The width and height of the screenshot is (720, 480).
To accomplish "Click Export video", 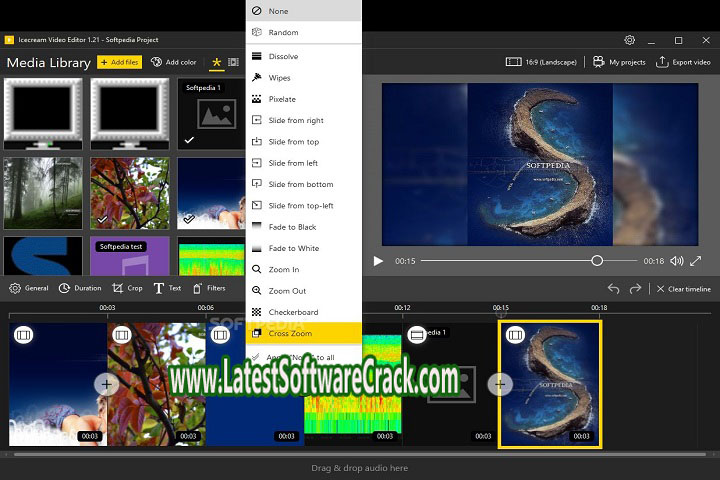I will tap(683, 62).
